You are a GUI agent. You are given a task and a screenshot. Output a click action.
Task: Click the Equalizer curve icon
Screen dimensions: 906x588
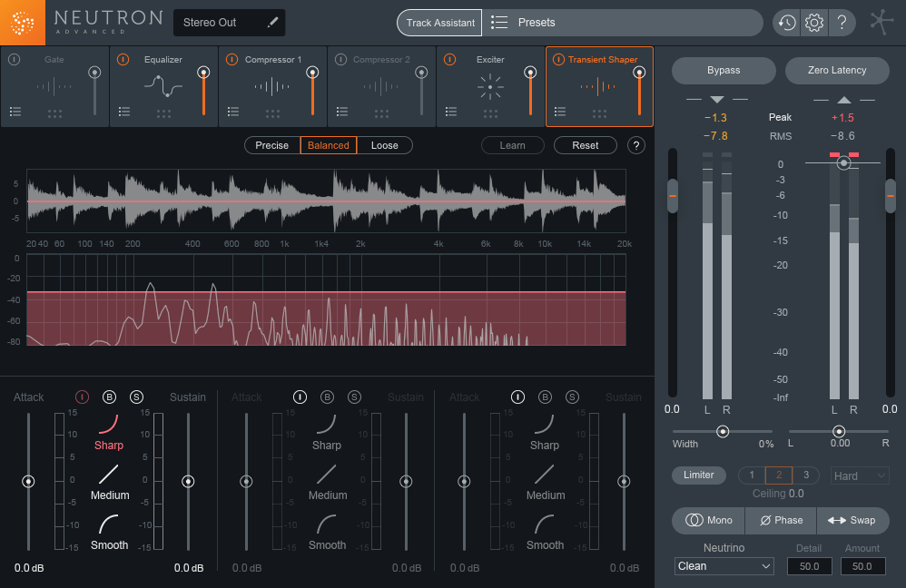coord(163,86)
